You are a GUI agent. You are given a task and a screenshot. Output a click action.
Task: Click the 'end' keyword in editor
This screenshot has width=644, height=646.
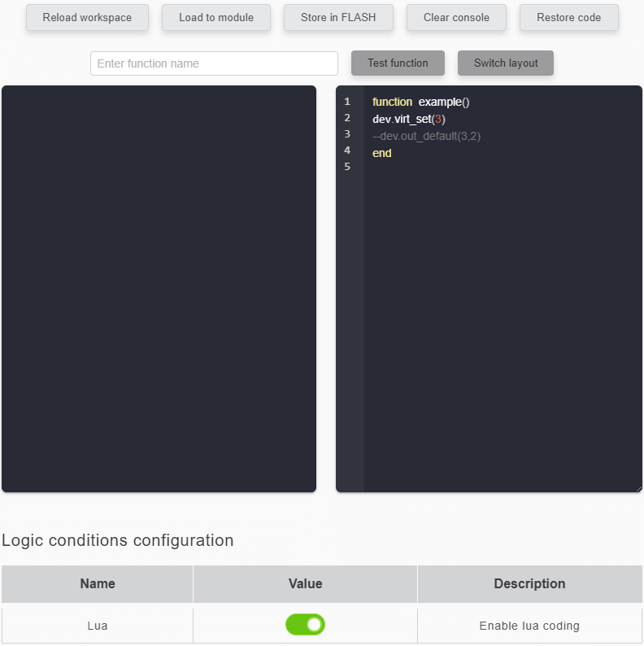(381, 154)
